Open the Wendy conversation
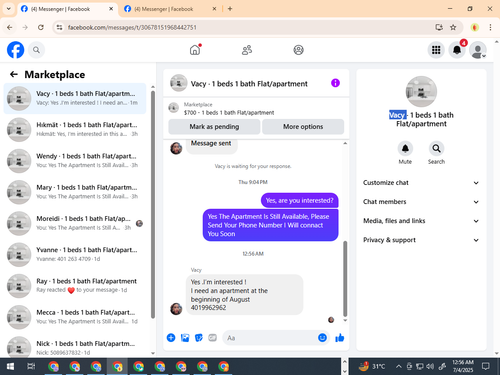 pos(75,161)
